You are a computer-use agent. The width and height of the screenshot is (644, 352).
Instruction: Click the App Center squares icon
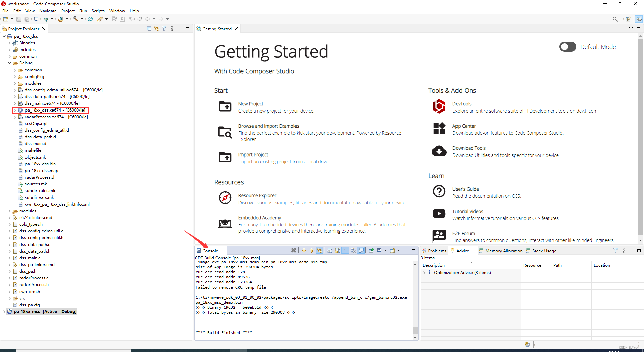(x=439, y=128)
